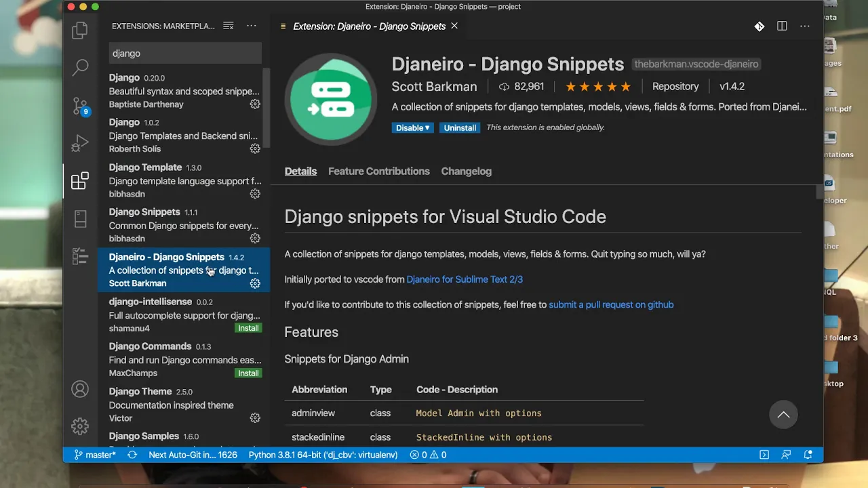The width and height of the screenshot is (868, 488).
Task: Click the stackedinline table cell
Action: click(318, 437)
